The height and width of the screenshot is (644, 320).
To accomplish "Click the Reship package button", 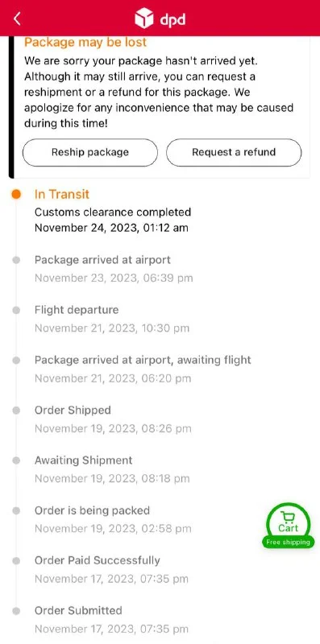I will pyautogui.click(x=90, y=152).
